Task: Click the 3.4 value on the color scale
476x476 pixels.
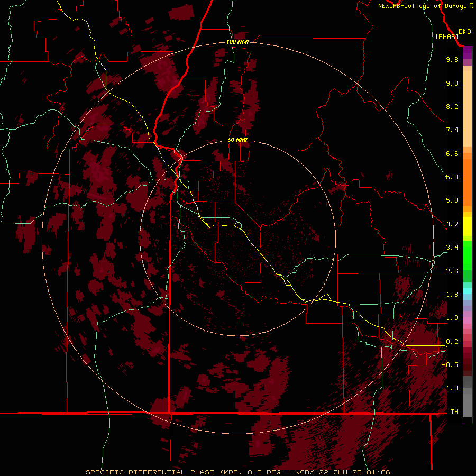Action: point(452,248)
